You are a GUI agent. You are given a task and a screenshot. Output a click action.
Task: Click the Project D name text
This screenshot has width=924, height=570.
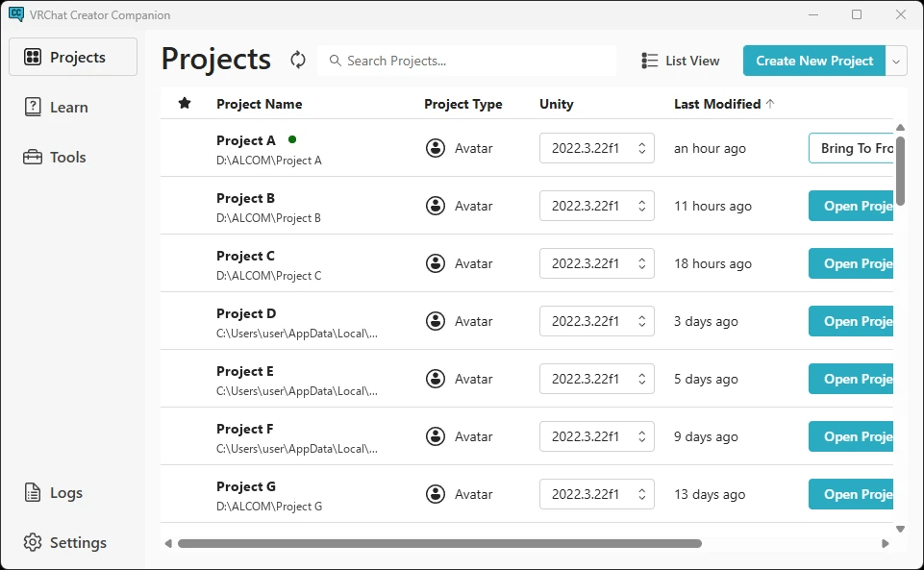point(246,314)
